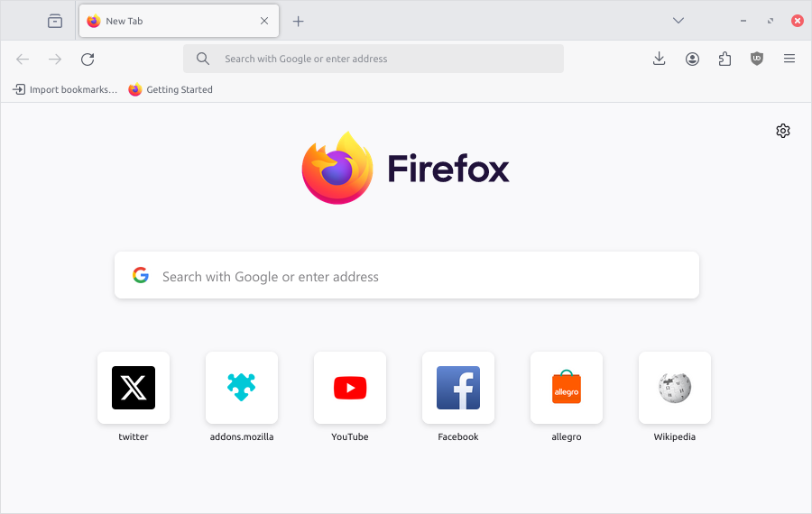Open the Downloads panel
812x514 pixels.
(659, 59)
